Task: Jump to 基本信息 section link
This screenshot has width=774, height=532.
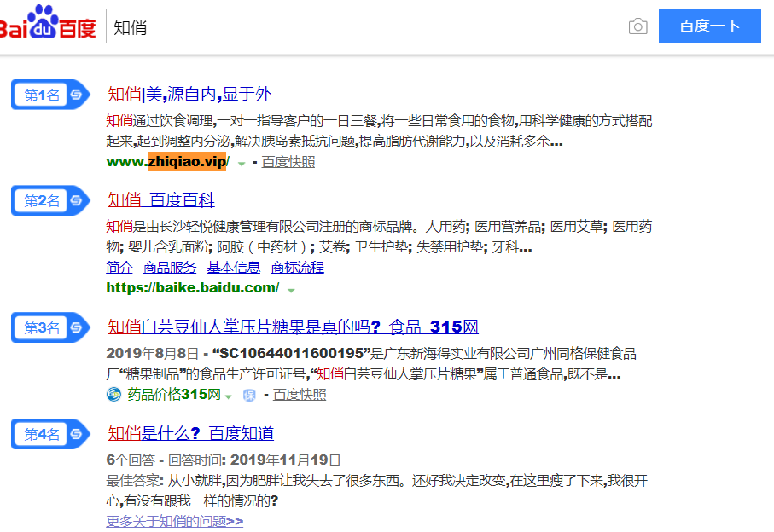Action: pos(234,267)
